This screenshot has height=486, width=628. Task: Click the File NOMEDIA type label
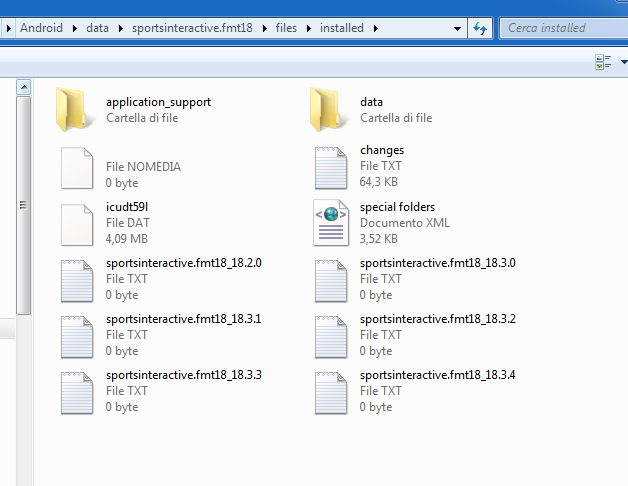143,167
